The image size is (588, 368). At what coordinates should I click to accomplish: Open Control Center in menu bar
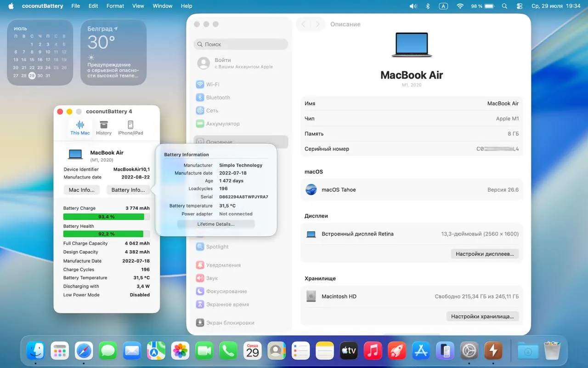tap(520, 6)
